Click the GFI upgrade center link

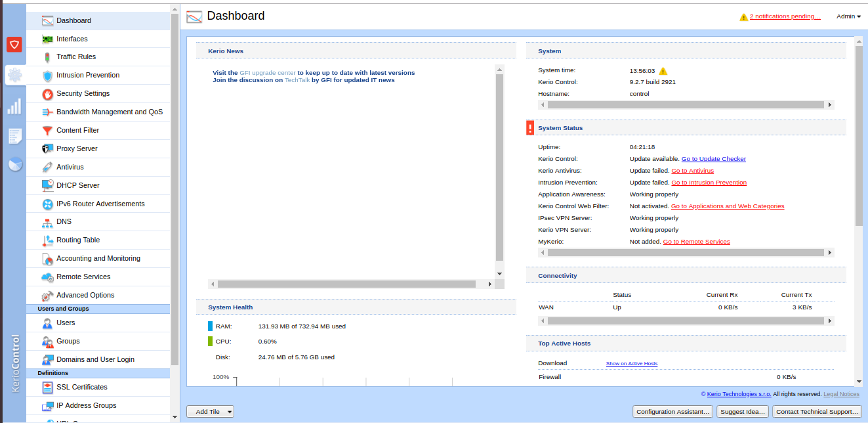[268, 73]
